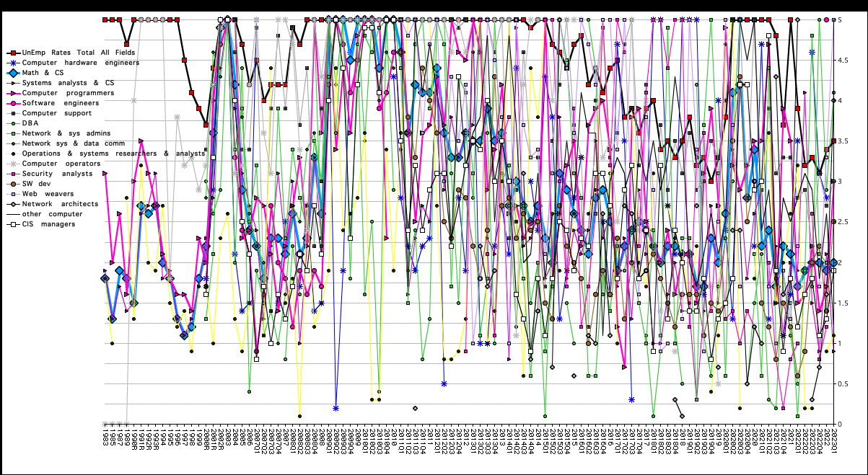
Task: Select the 'Computer support' legend entry text
Action: [56, 113]
